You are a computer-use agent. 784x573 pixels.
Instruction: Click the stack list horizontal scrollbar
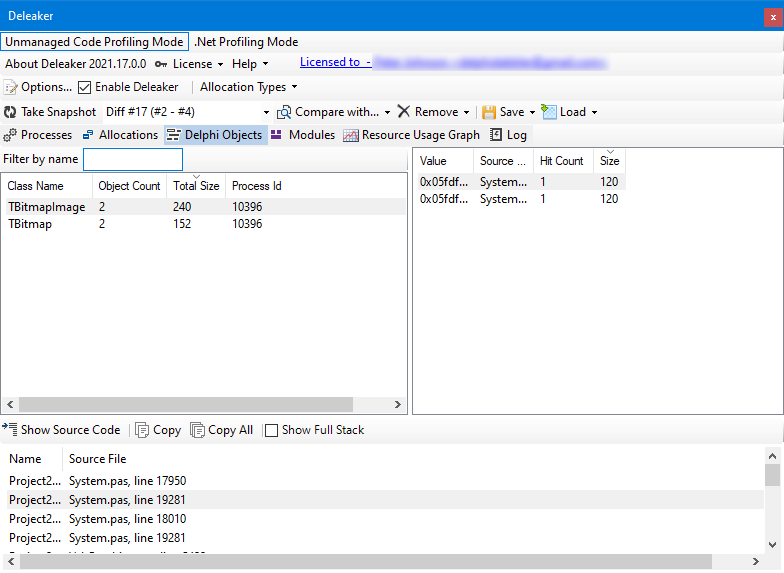click(366, 562)
